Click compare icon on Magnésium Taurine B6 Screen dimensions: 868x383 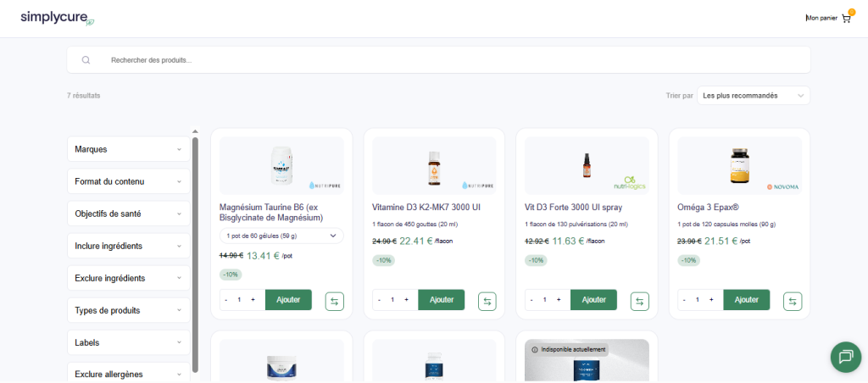pyautogui.click(x=335, y=301)
